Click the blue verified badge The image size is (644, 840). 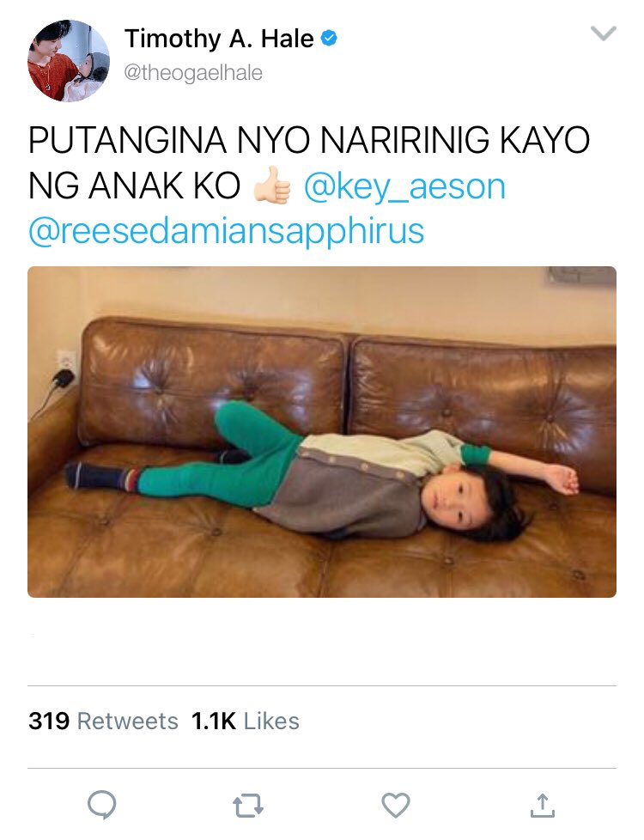329,38
